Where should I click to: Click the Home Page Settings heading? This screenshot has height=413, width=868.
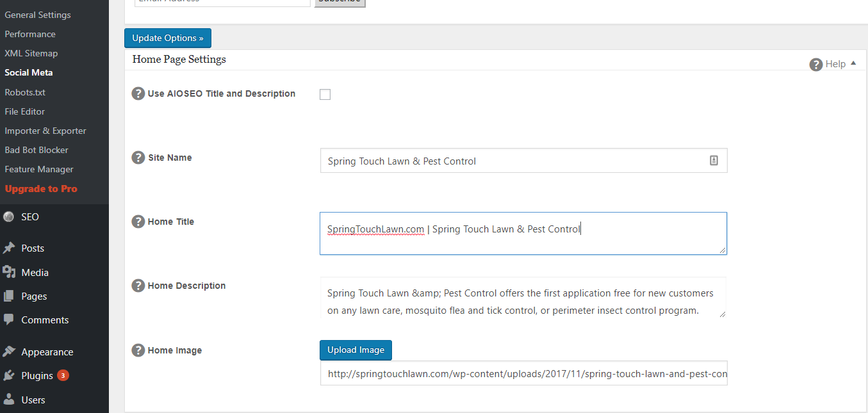pyautogui.click(x=179, y=60)
